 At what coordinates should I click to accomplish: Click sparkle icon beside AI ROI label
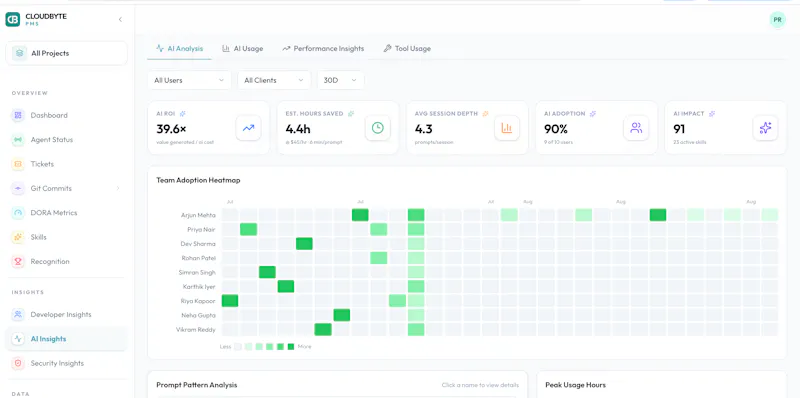[x=183, y=114]
